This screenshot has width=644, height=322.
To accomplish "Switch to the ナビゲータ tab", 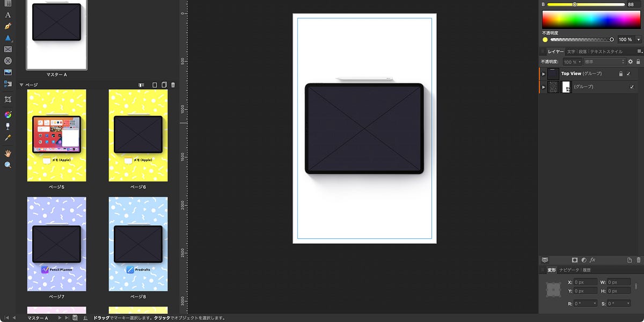I will (x=569, y=270).
